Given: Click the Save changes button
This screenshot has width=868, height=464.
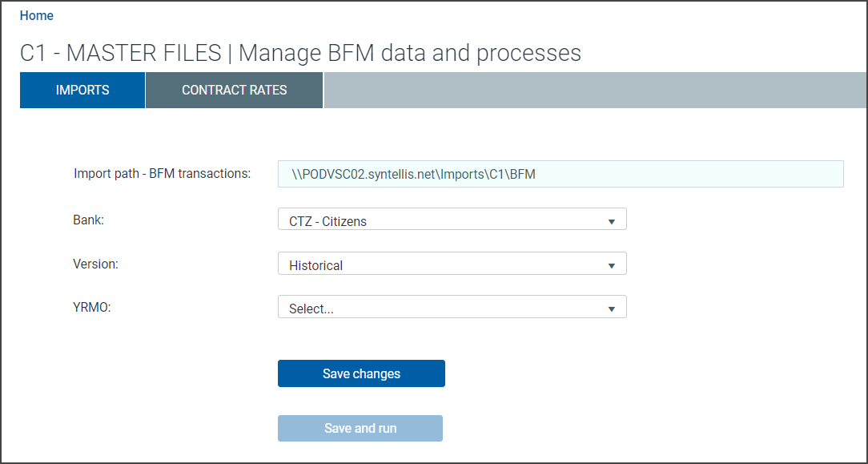Looking at the screenshot, I should [361, 373].
